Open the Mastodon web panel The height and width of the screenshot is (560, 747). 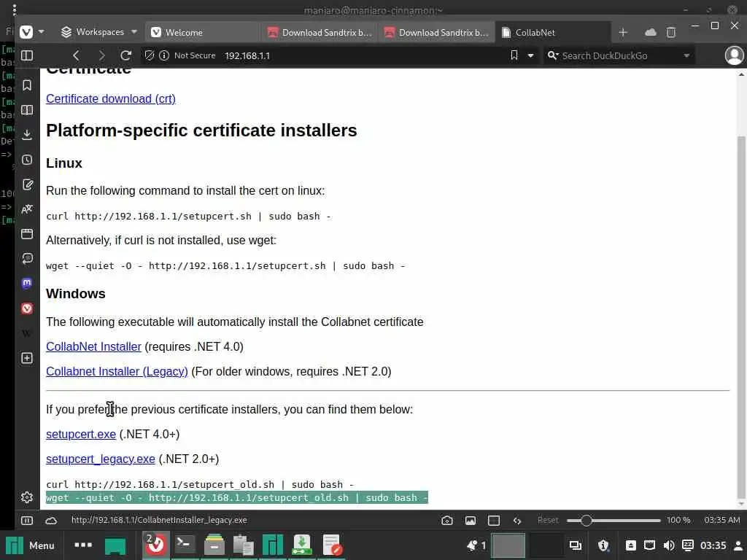(x=27, y=284)
